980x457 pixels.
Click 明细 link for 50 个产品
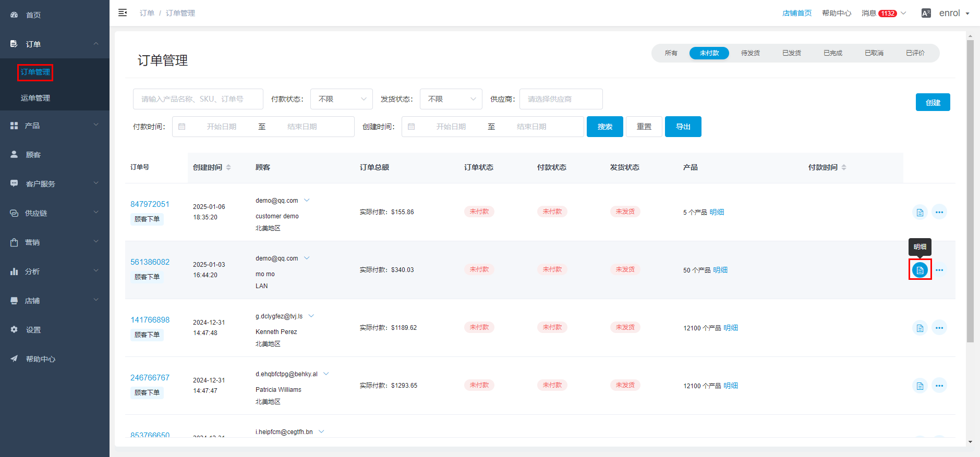pos(720,270)
